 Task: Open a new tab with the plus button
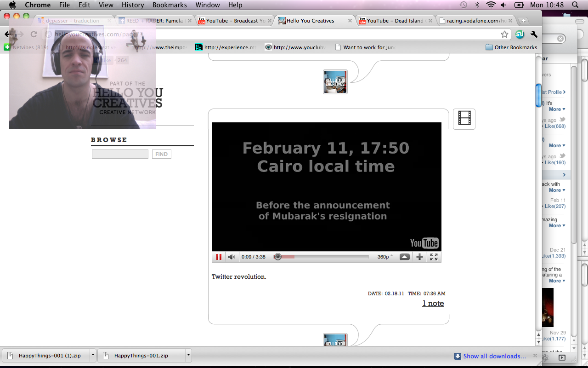pos(523,21)
